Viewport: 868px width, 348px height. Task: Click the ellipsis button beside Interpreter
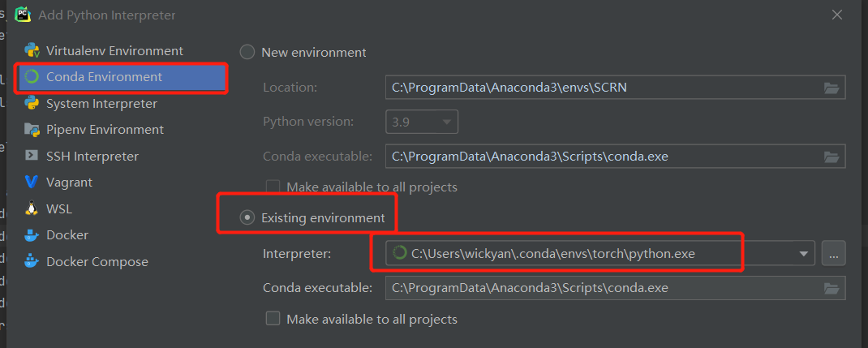[833, 254]
